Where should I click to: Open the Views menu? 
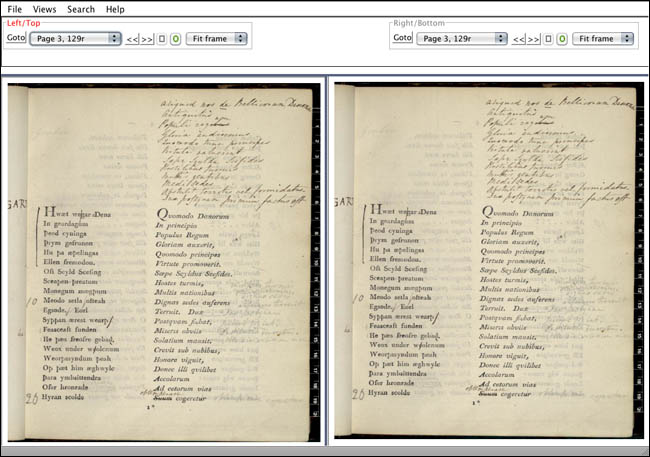(44, 9)
